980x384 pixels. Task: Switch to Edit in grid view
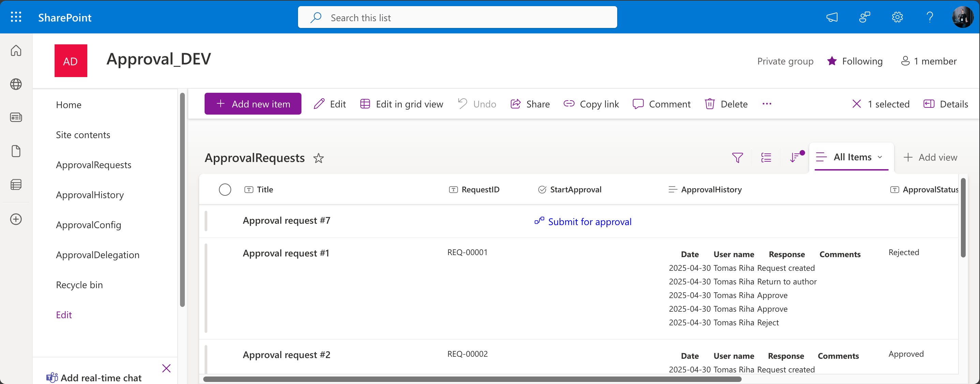pyautogui.click(x=401, y=104)
